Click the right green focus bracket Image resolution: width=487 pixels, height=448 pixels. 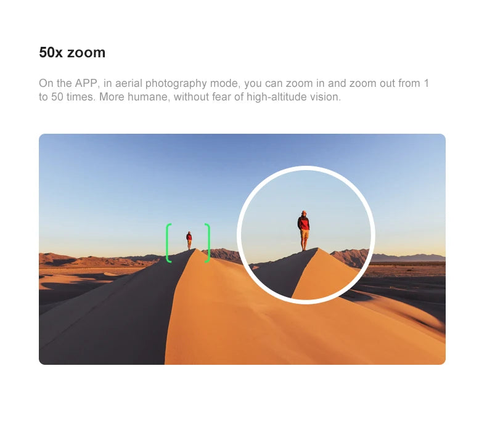(x=208, y=243)
